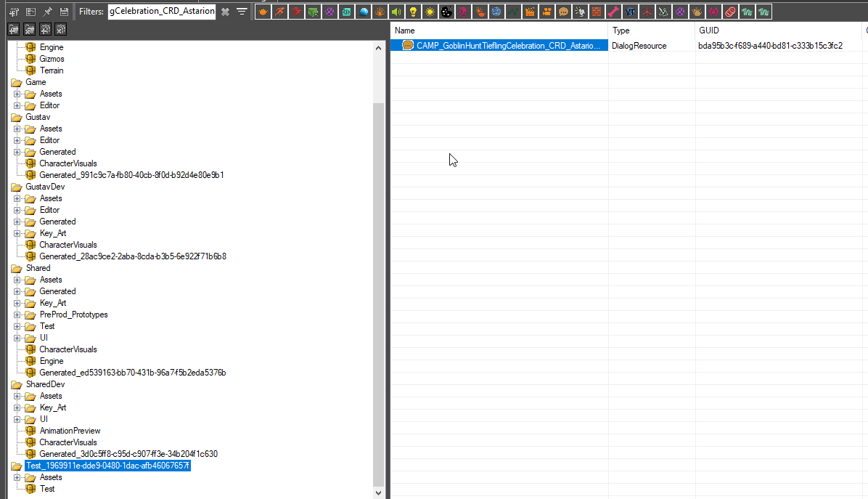
Task: Toggle the yellow lightbulb filter
Action: click(x=413, y=12)
